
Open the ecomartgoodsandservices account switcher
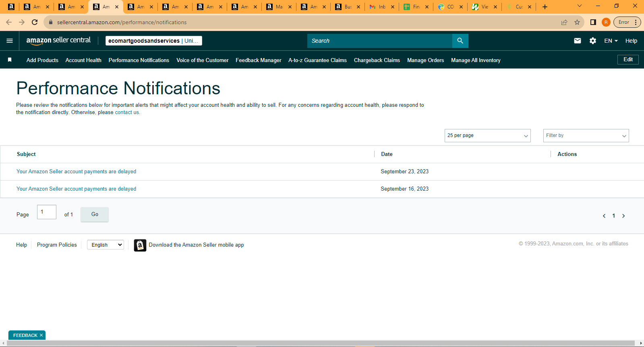[153, 41]
